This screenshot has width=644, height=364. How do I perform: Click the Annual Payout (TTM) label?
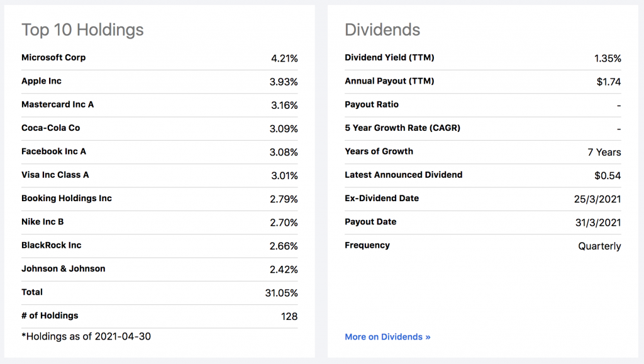pyautogui.click(x=389, y=81)
